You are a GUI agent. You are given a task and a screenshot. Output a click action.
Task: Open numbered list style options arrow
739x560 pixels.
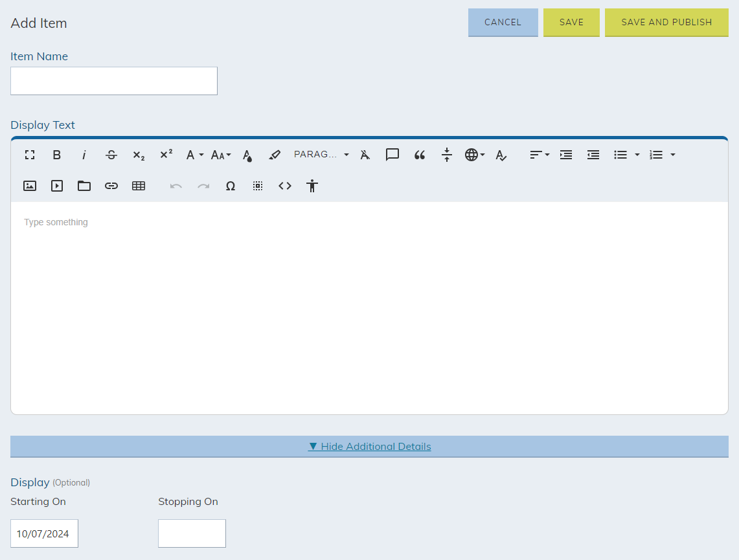pos(673,155)
